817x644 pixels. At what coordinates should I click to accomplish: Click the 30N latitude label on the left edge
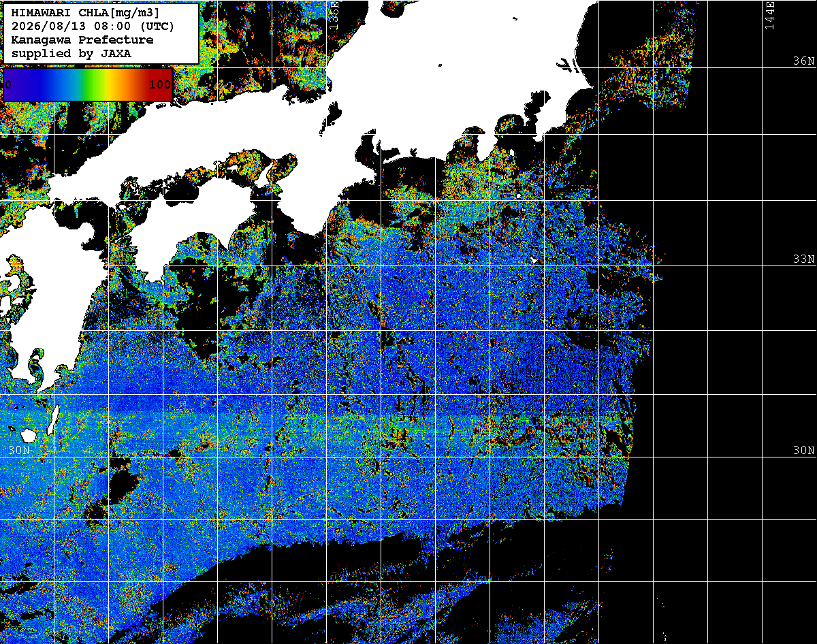click(20, 450)
